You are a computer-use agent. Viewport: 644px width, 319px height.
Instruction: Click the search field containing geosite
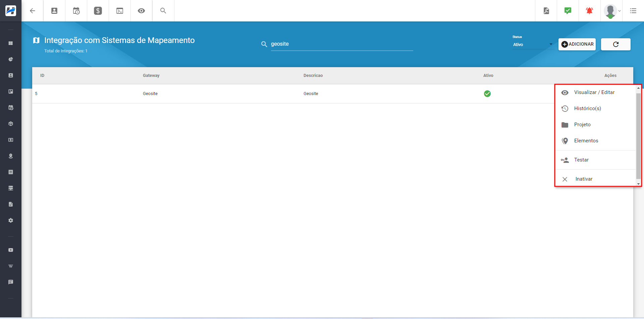342,44
